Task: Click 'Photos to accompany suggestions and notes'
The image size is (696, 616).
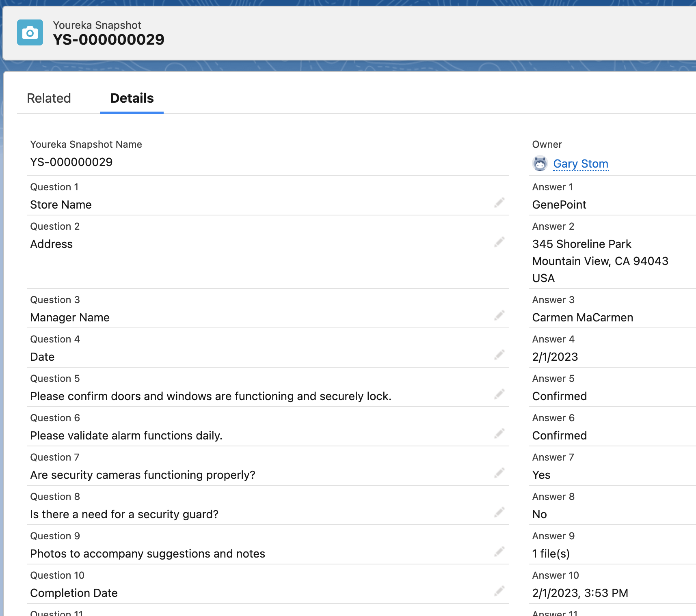Action: (148, 554)
